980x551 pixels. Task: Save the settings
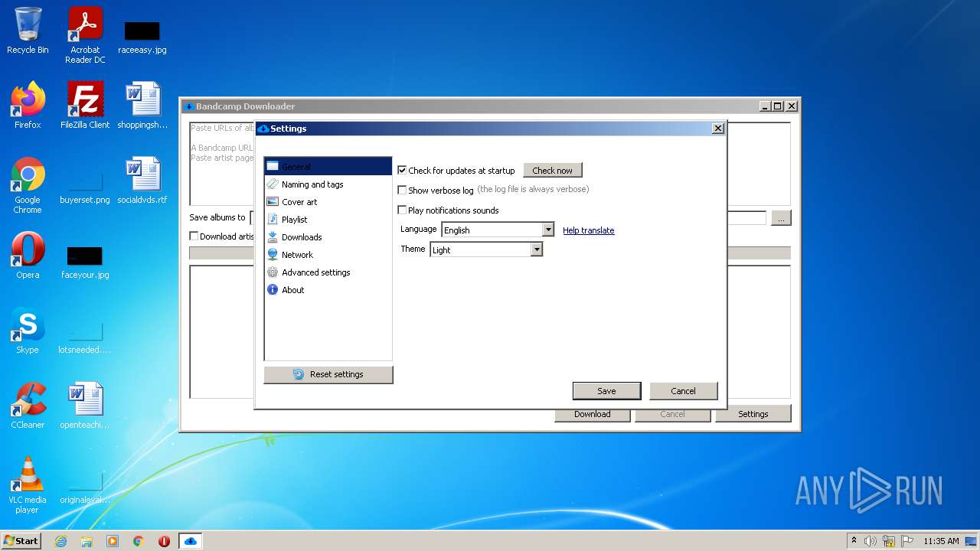click(x=606, y=390)
